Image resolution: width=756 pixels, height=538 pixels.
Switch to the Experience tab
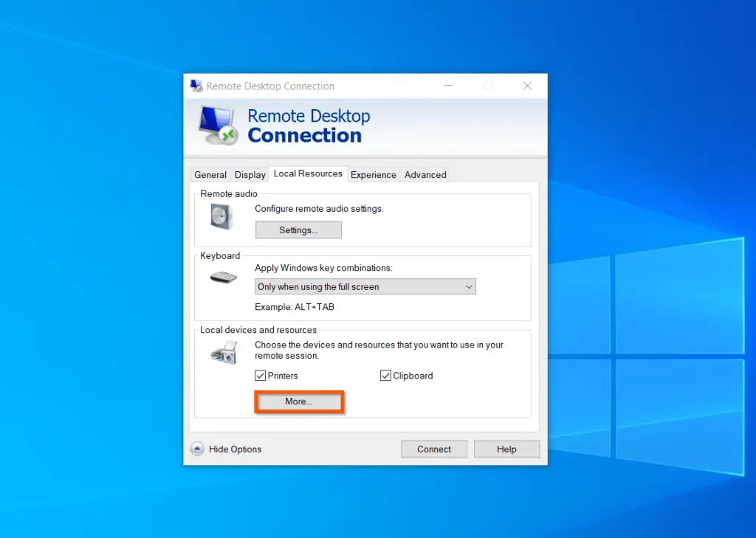click(x=373, y=174)
